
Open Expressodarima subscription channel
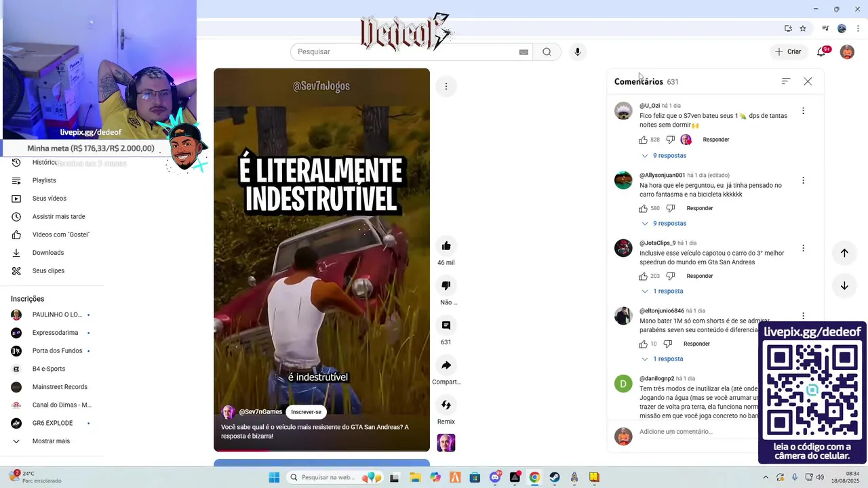pyautogui.click(x=54, y=333)
